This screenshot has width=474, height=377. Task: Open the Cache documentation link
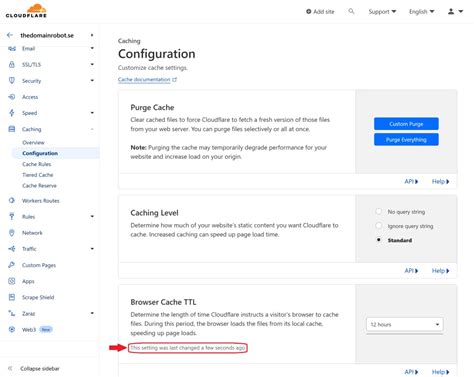click(x=144, y=79)
